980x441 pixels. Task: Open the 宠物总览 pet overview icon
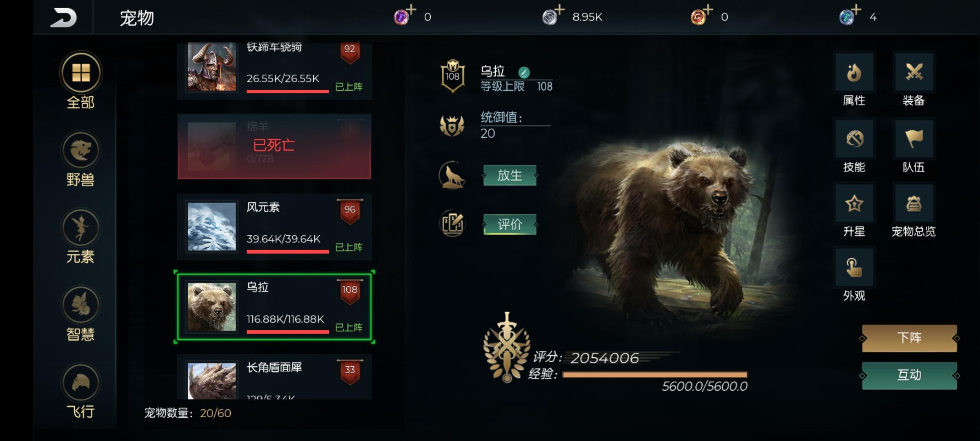click(x=914, y=203)
